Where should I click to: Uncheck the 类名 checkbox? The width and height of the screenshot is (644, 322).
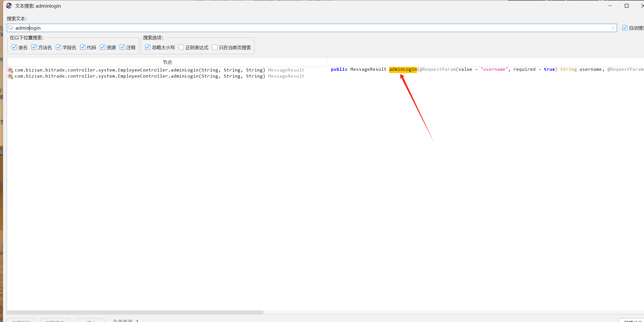tap(14, 47)
